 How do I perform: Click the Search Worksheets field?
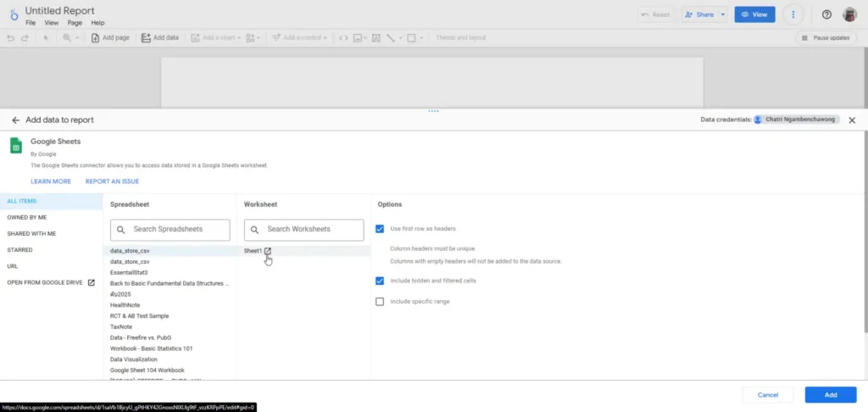point(304,229)
